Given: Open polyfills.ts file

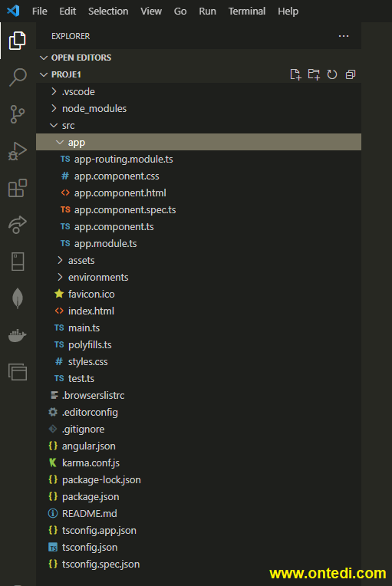Looking at the screenshot, I should 199,344.
